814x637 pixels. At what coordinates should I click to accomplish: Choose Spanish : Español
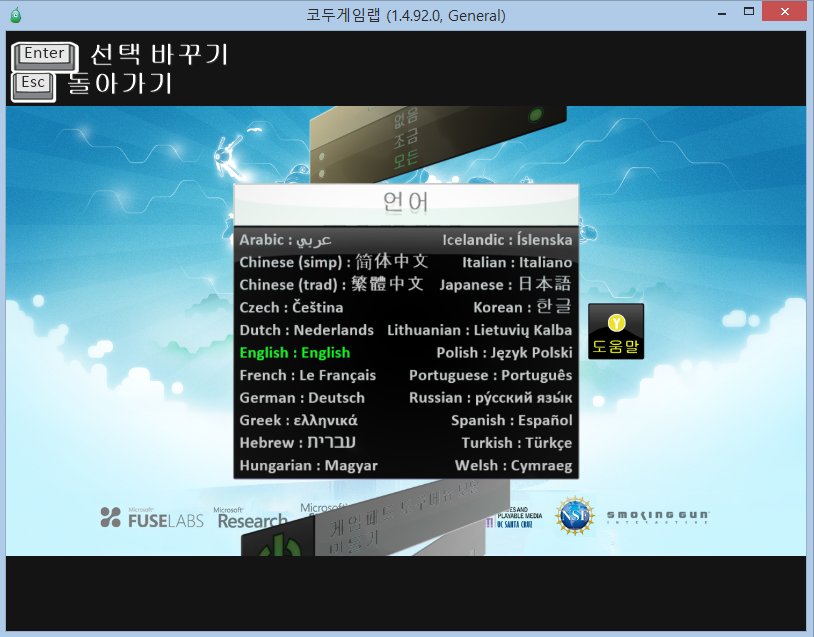point(511,421)
